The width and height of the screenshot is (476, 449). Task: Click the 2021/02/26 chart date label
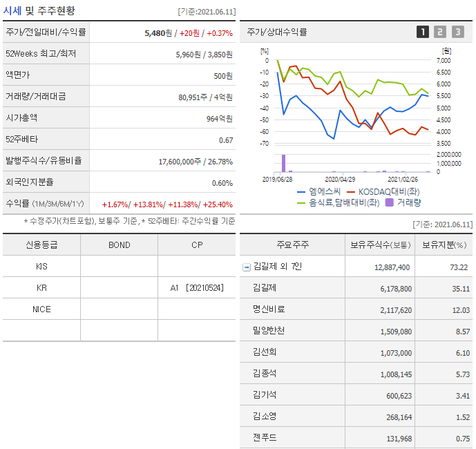pyautogui.click(x=403, y=180)
